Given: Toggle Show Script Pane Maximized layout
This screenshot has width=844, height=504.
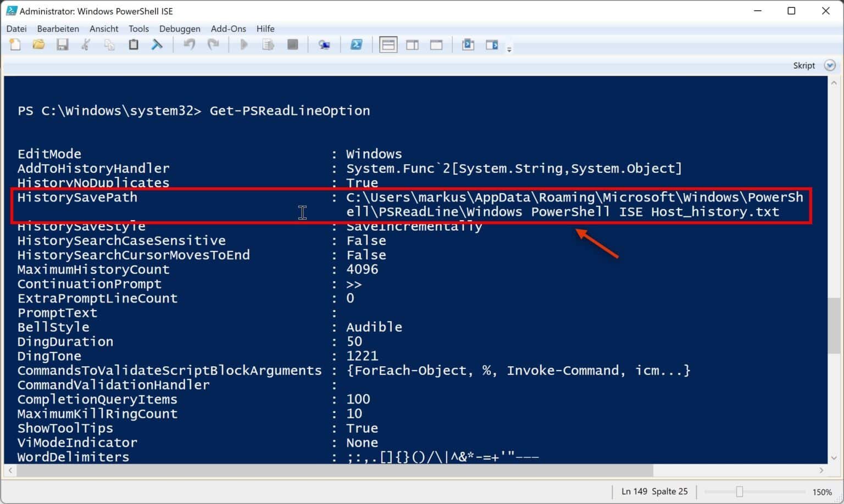Looking at the screenshot, I should (436, 44).
